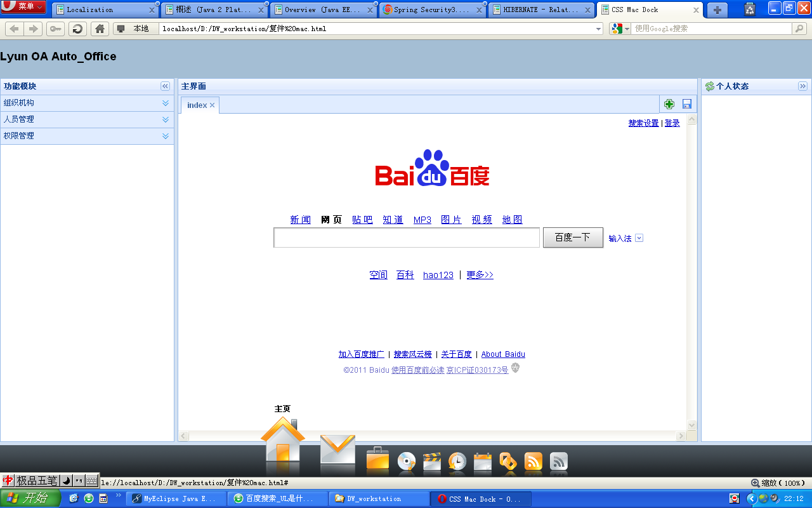Close the index tab
Screen dimensions: 812x508
(213, 105)
